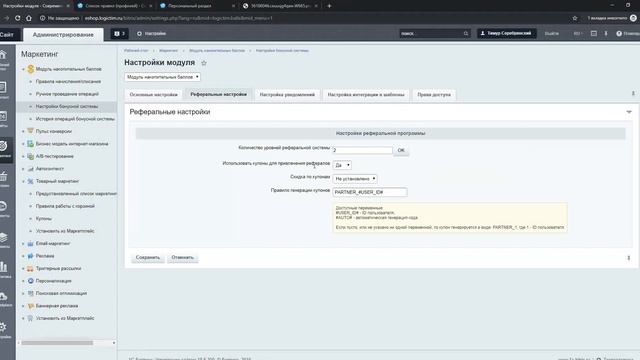
Task: Open the Marketing target icon in sidebar
Action: click(3, 146)
